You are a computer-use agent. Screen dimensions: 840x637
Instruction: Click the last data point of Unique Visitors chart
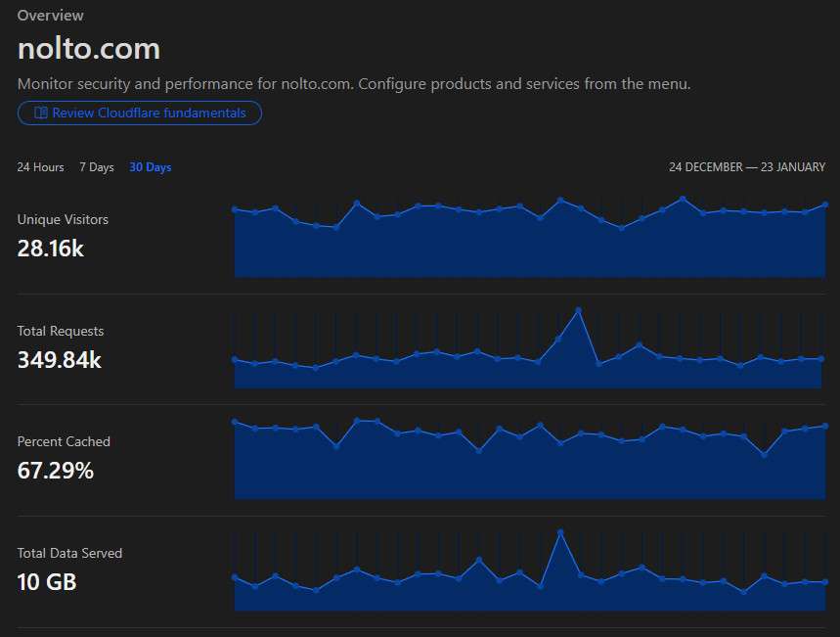tap(825, 205)
